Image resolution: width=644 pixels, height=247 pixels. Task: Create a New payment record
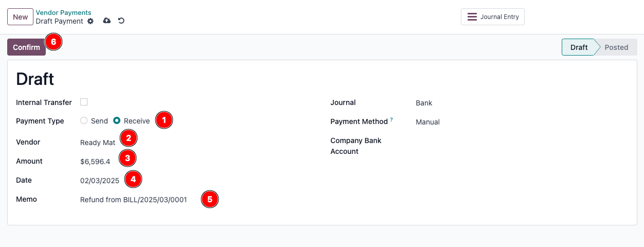[20, 17]
